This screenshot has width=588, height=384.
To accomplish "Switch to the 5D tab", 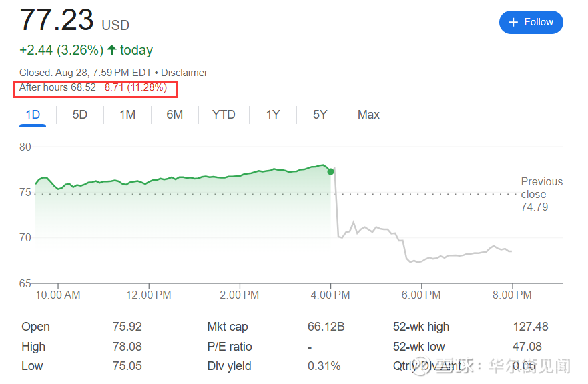I will point(80,115).
